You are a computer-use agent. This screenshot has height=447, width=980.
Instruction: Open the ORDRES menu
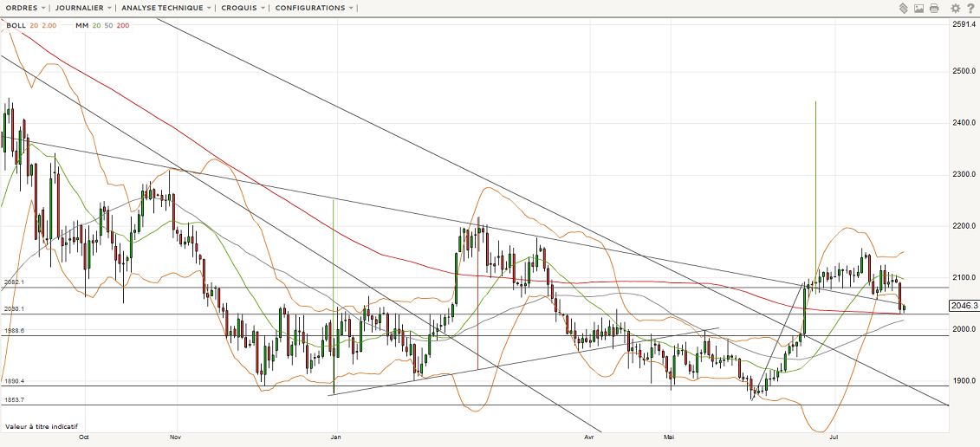[x=23, y=8]
